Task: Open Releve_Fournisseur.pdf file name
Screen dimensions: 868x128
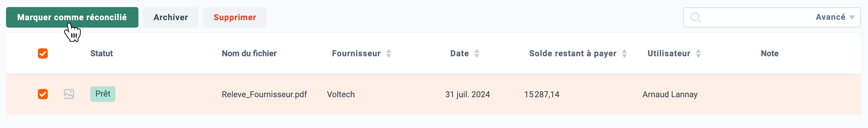Action: click(264, 94)
